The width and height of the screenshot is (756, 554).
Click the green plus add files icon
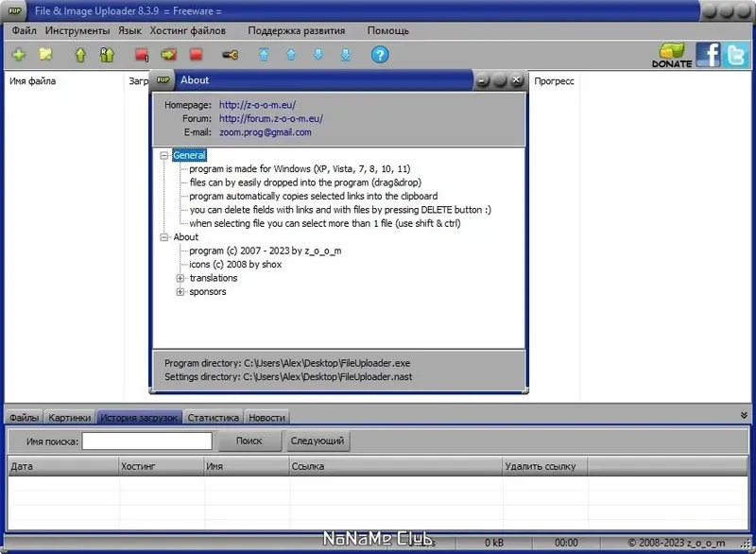(x=19, y=55)
